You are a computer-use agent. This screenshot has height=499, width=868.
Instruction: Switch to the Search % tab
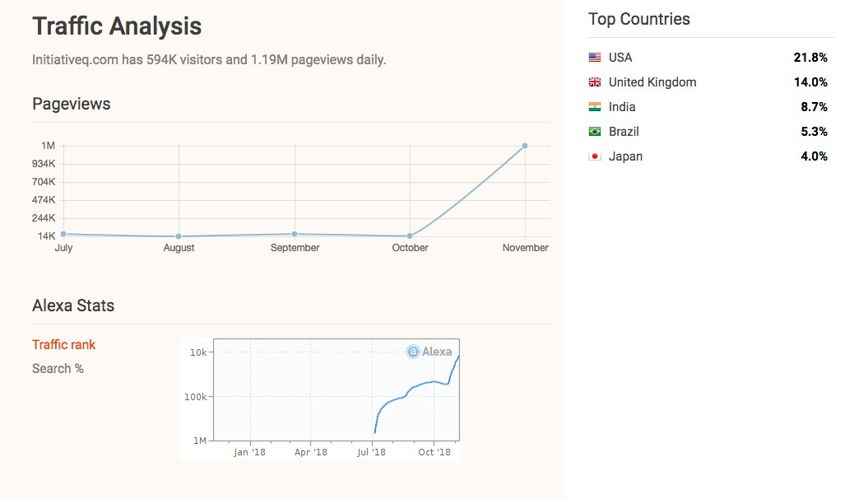(58, 368)
